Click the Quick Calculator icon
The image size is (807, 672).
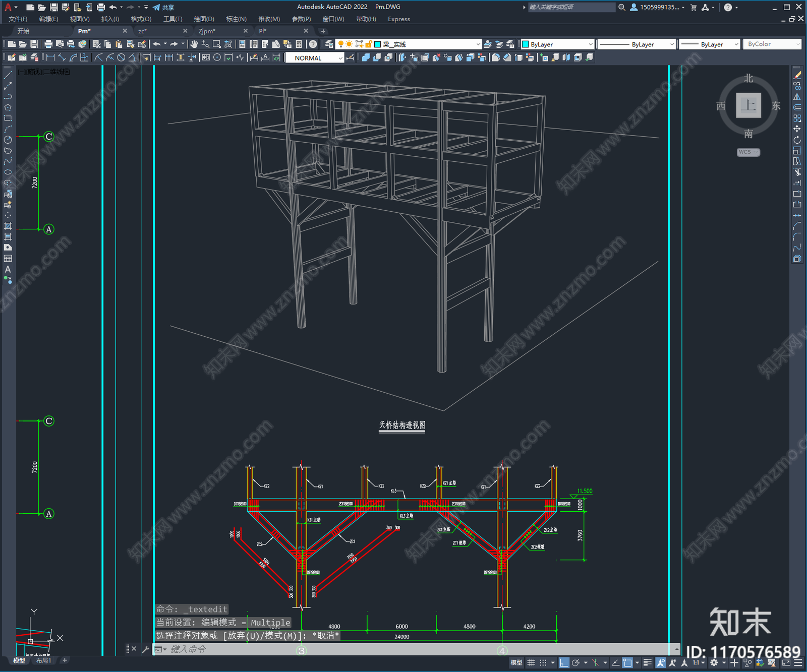[x=299, y=44]
